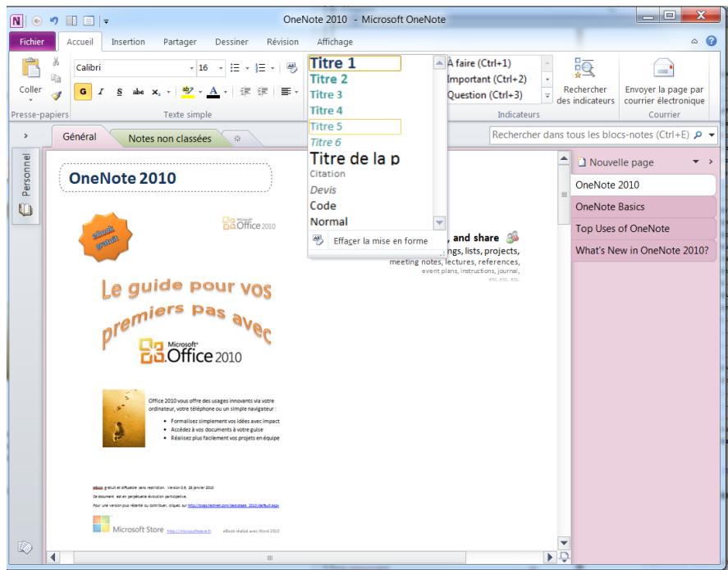The width and height of the screenshot is (728, 570).
Task: Switch to the Révision tab
Action: point(282,42)
